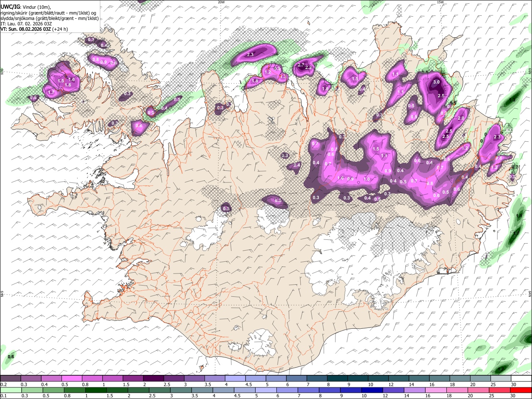Pick the deep navy blue 10–12 legend swatch
Image resolution: width=532 pixels, height=399 pixels.
coord(372,390)
